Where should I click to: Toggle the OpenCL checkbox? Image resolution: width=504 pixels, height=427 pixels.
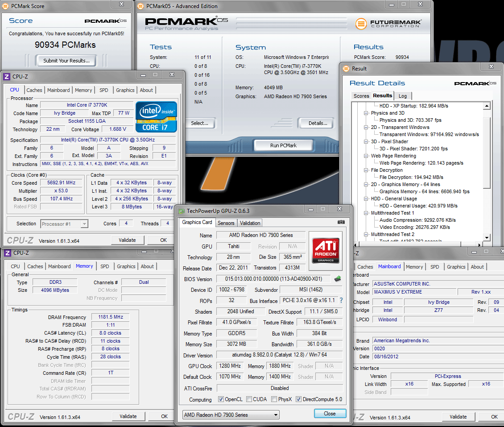[221, 399]
